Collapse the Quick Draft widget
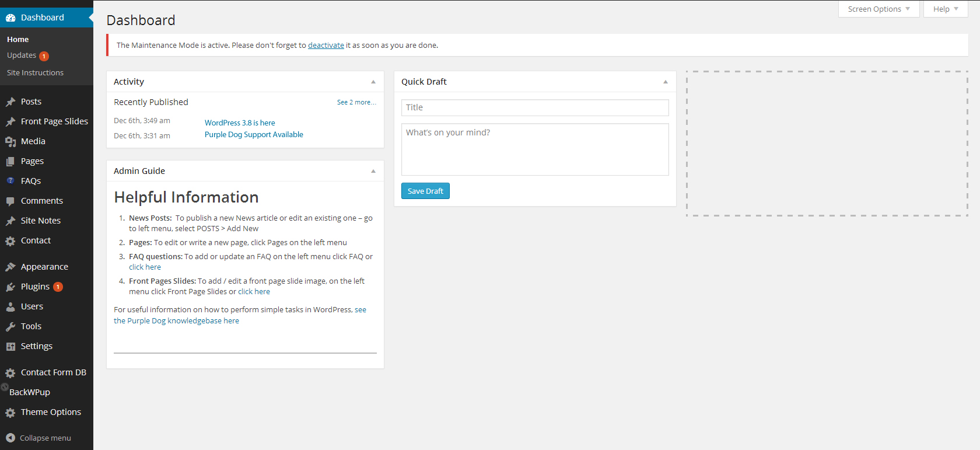 click(x=666, y=82)
